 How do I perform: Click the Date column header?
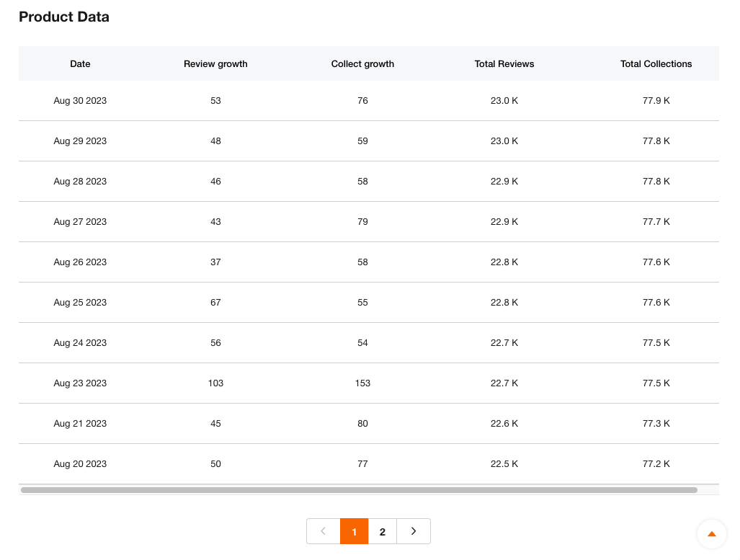[x=80, y=63]
